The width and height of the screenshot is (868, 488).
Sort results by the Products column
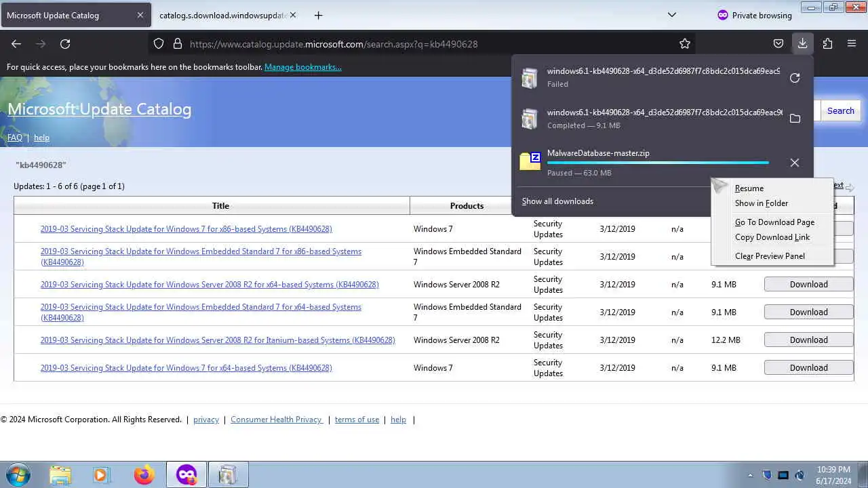(467, 205)
